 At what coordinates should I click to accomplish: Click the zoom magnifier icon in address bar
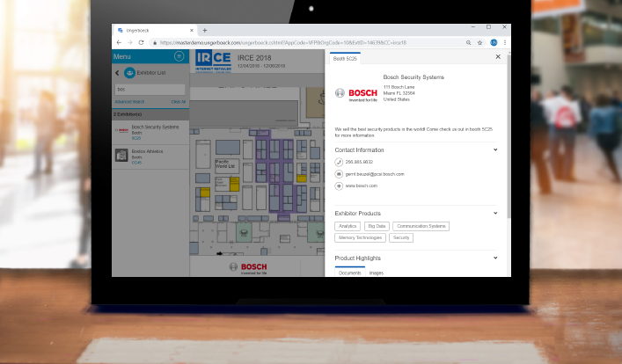pos(469,42)
